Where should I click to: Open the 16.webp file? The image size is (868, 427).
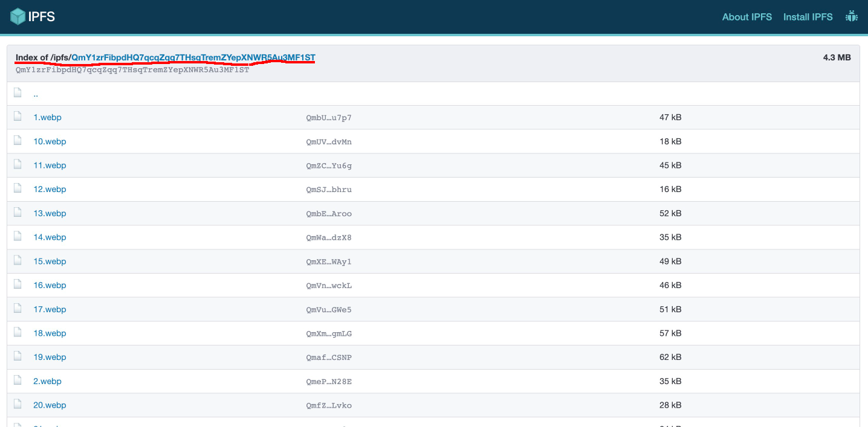pos(50,285)
